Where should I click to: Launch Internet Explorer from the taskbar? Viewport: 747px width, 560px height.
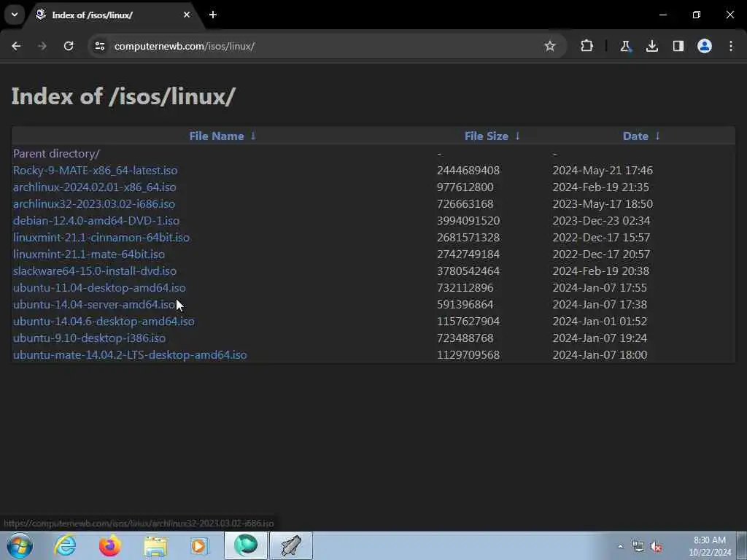(65, 545)
